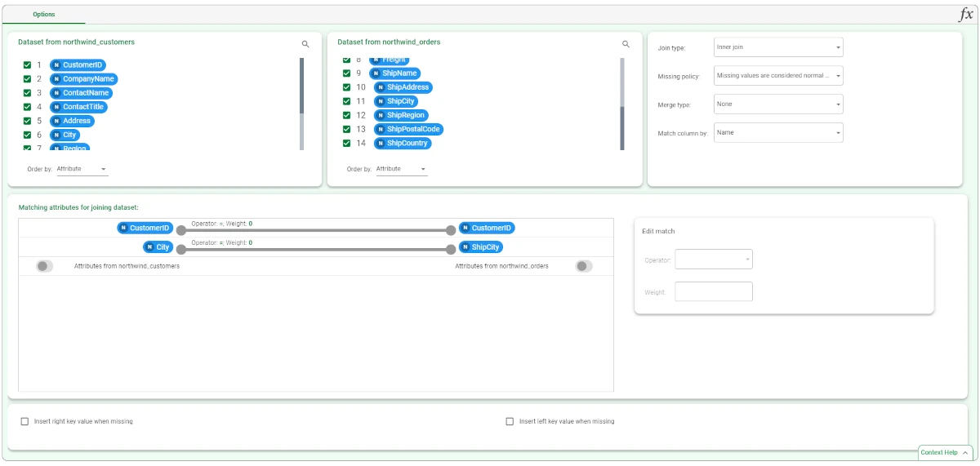
Task: Select the City to ShipCity match connector line
Action: click(316, 249)
